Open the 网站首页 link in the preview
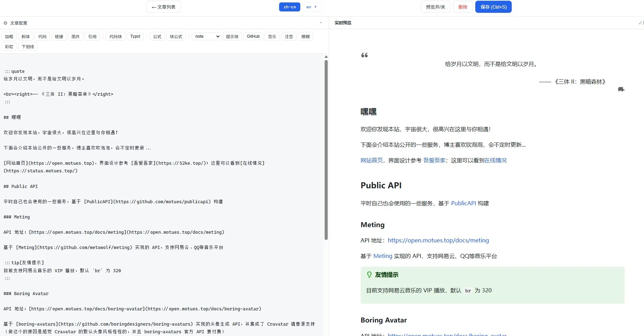 371,160
